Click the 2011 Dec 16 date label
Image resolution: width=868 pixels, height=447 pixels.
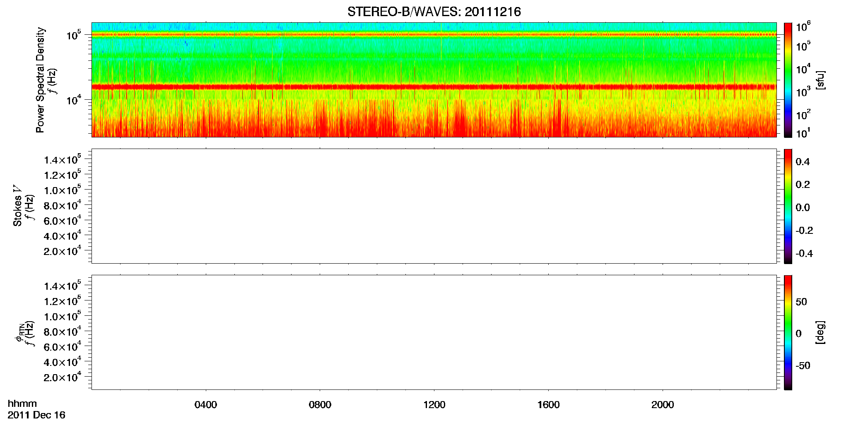(x=36, y=415)
